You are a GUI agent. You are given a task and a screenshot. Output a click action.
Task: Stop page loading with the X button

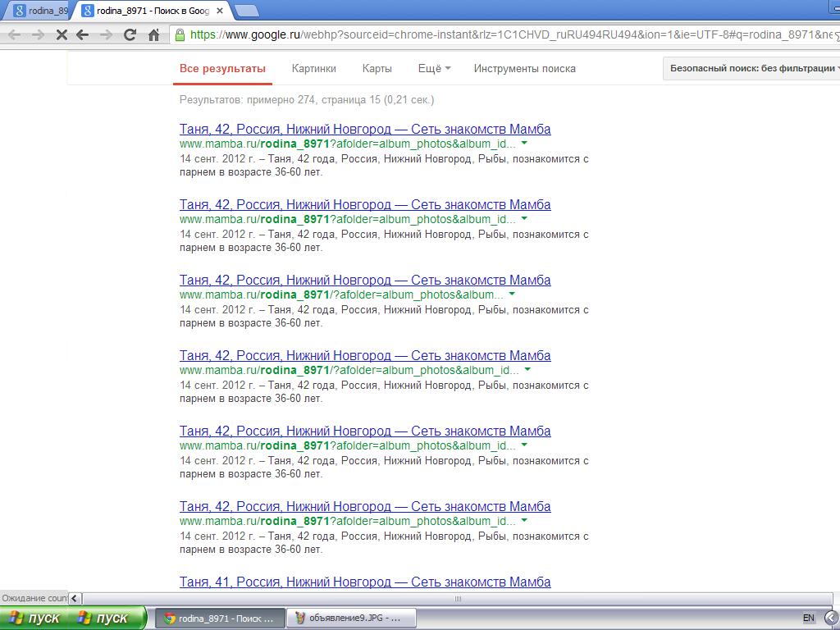(62, 35)
